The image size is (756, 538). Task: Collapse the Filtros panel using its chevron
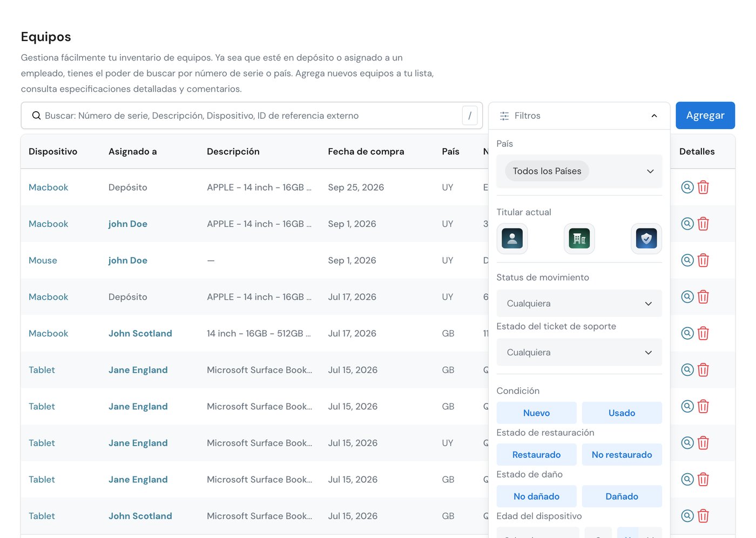coord(654,116)
